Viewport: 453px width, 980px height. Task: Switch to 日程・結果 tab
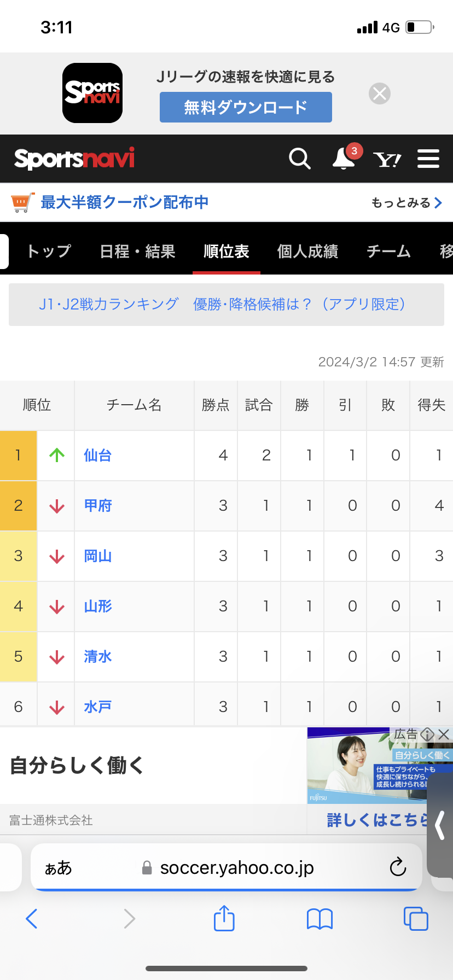[137, 252]
